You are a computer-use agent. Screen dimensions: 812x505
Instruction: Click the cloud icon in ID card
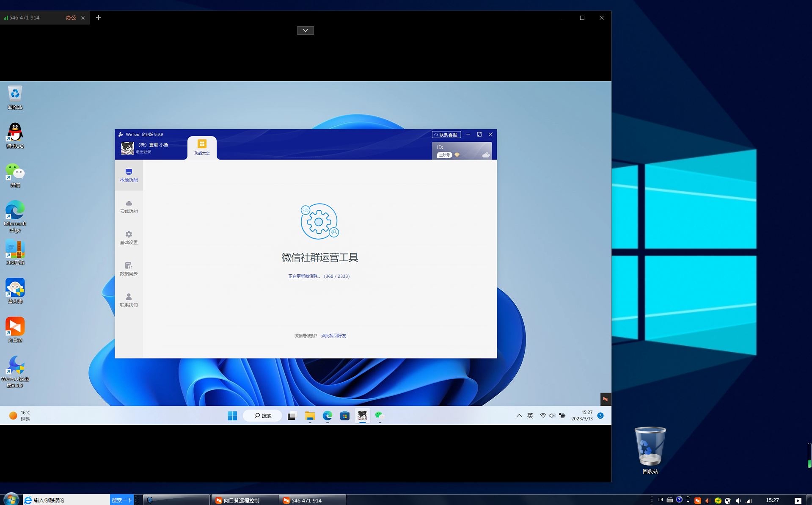(486, 155)
